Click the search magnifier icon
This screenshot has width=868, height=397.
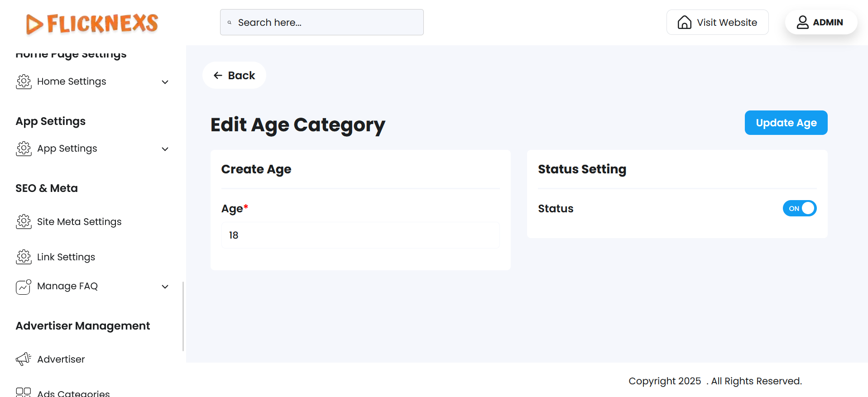[230, 23]
